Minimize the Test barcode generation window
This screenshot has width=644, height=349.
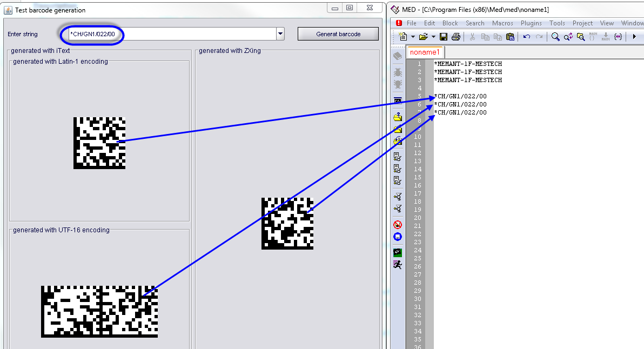pos(335,8)
